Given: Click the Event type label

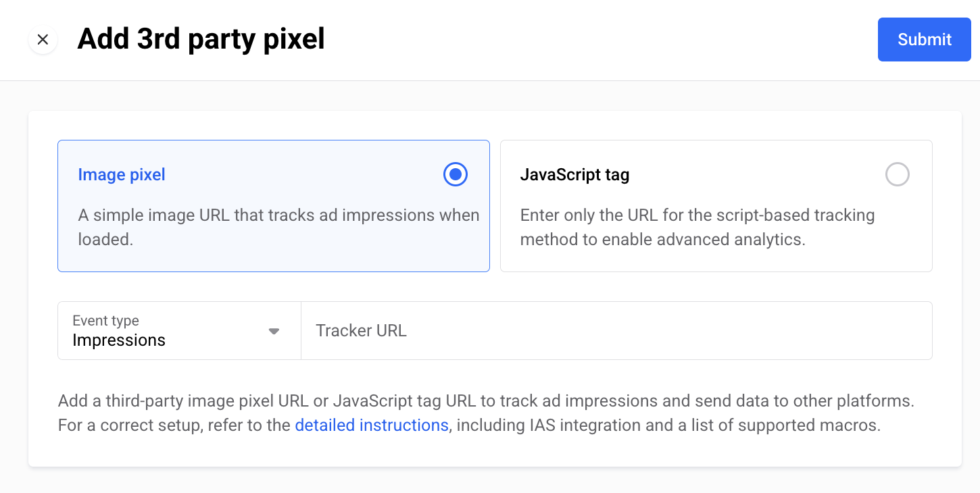Looking at the screenshot, I should coord(105,321).
